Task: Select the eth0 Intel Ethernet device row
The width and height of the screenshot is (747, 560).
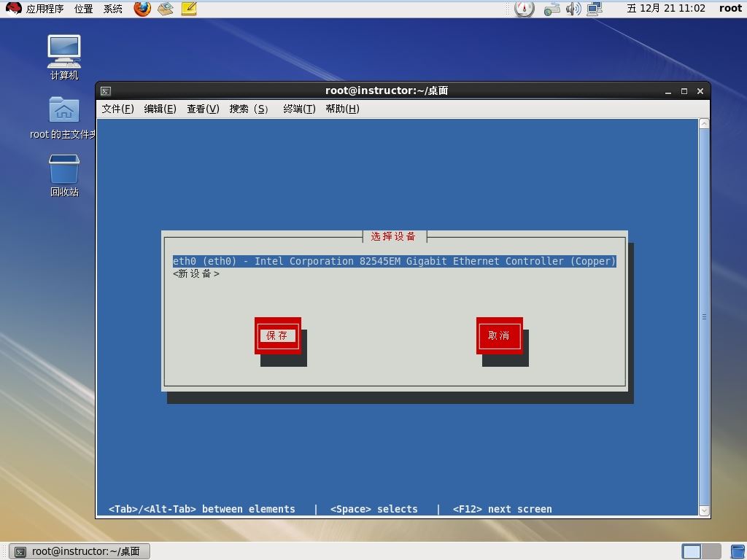Action: pos(395,262)
